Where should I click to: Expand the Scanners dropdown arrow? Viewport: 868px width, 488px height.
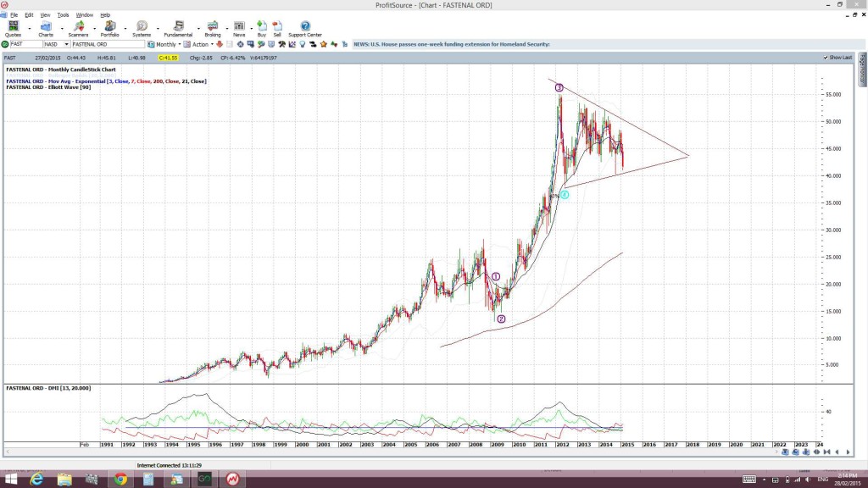94,29
